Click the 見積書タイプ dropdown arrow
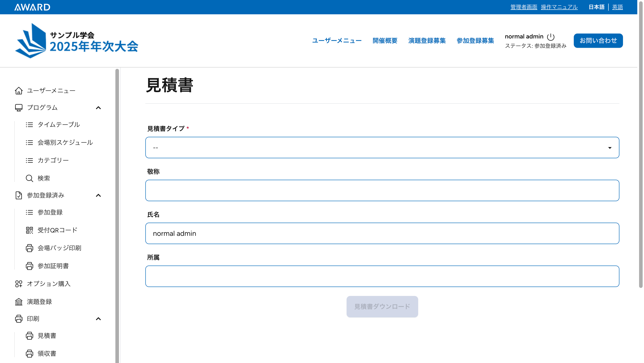The height and width of the screenshot is (363, 644). point(610,148)
